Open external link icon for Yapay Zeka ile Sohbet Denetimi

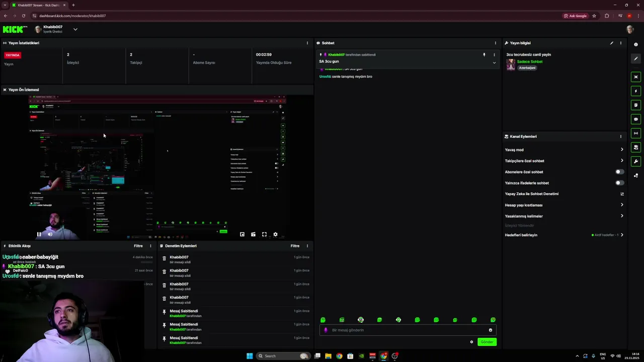click(622, 194)
